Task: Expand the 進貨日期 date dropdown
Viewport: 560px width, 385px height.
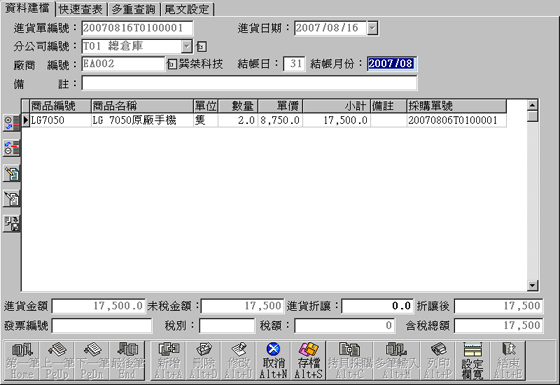Action: pos(372,28)
